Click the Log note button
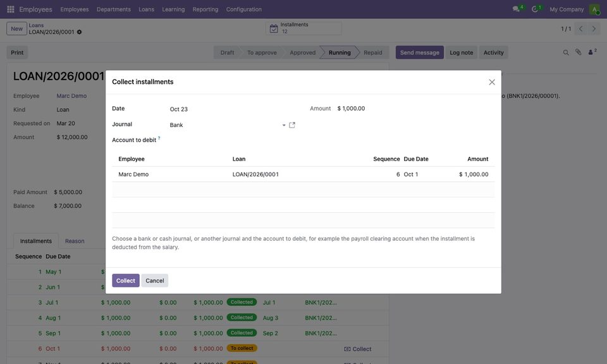This screenshot has height=364, width=607. point(462,52)
